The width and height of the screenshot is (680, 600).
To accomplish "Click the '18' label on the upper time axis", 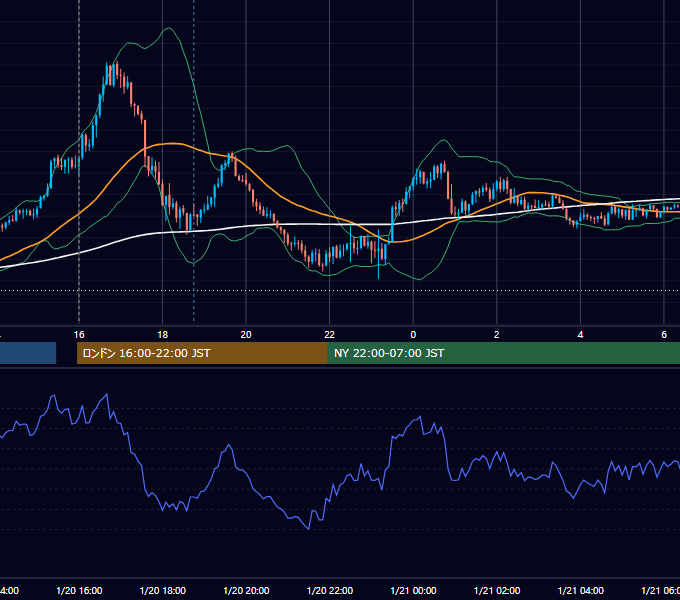I will pos(163,335).
